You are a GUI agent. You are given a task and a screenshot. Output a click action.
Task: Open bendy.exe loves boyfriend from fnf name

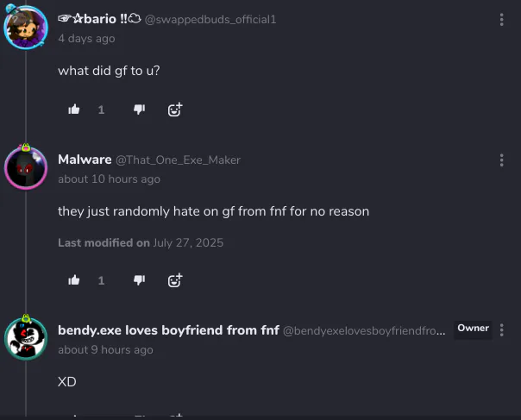[168, 330]
